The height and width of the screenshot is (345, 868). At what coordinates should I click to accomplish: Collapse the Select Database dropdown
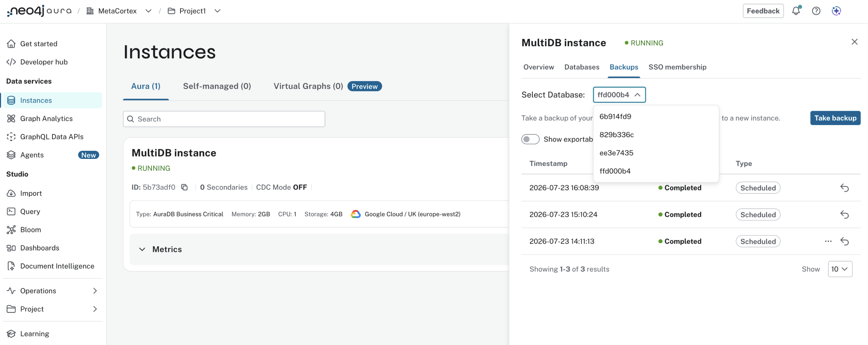619,95
